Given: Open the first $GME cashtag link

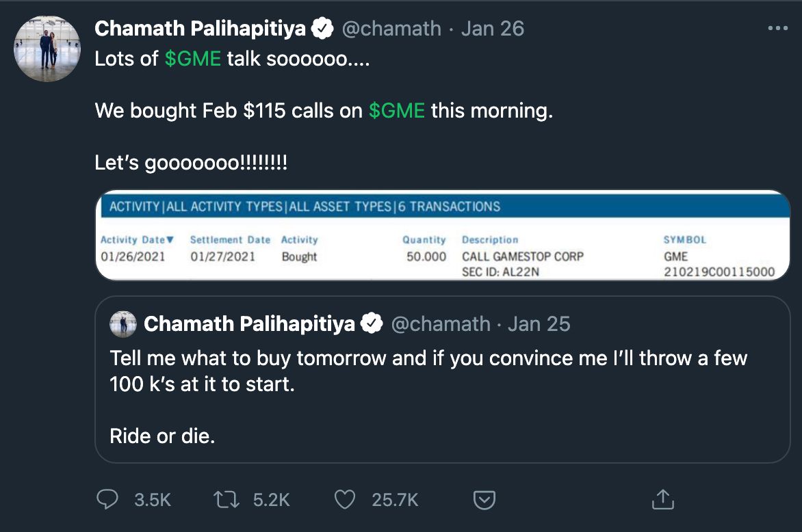Looking at the screenshot, I should tap(193, 59).
